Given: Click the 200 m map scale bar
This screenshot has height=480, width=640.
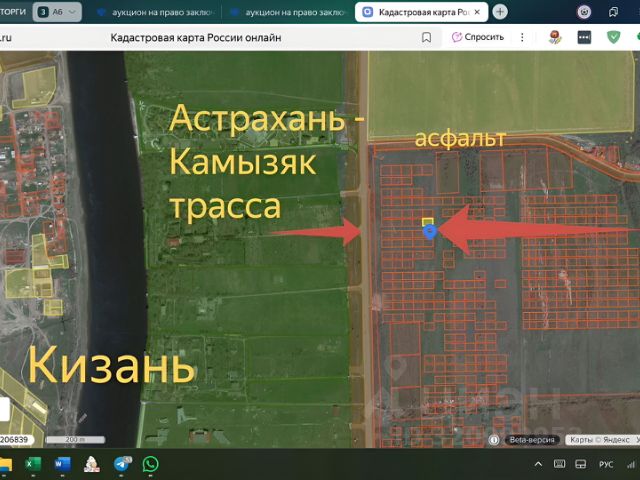Looking at the screenshot, I should pos(76,440).
